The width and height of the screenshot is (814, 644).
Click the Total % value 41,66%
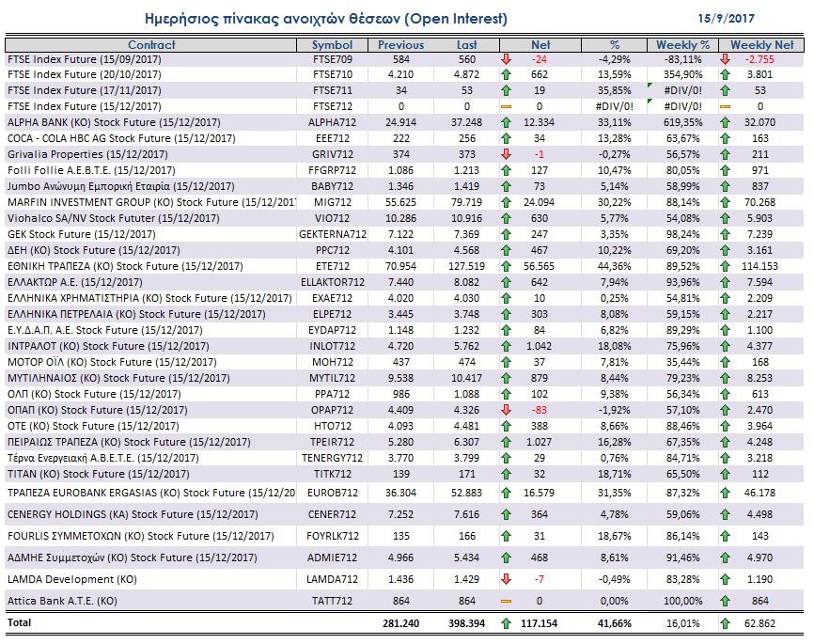(x=615, y=623)
